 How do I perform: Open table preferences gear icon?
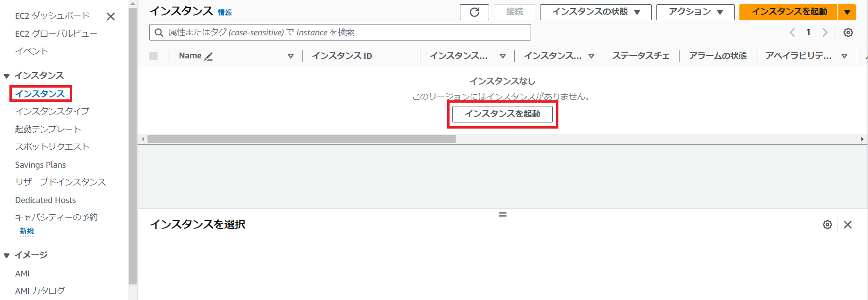[x=848, y=32]
